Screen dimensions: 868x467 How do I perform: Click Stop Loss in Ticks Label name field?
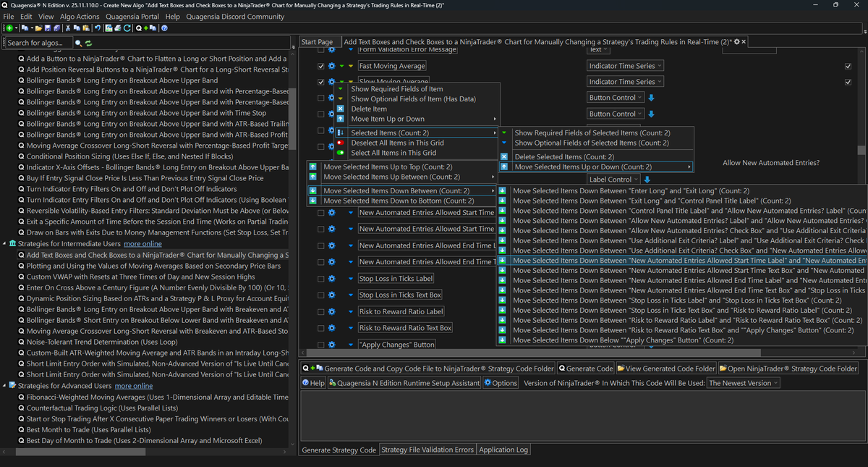click(x=396, y=278)
